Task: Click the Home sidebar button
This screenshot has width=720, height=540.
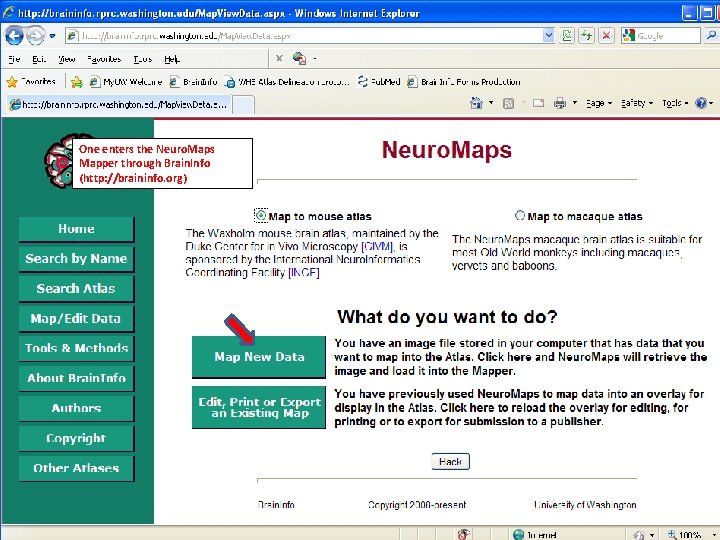Action: [76, 229]
